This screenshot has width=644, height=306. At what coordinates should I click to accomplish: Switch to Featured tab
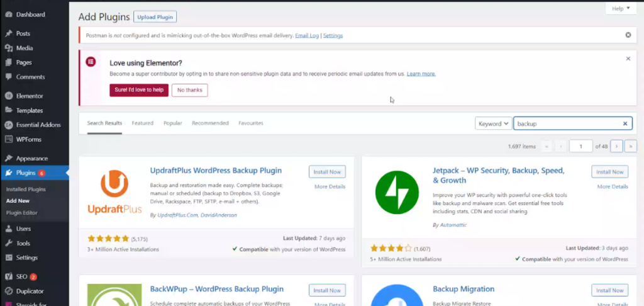coord(143,123)
